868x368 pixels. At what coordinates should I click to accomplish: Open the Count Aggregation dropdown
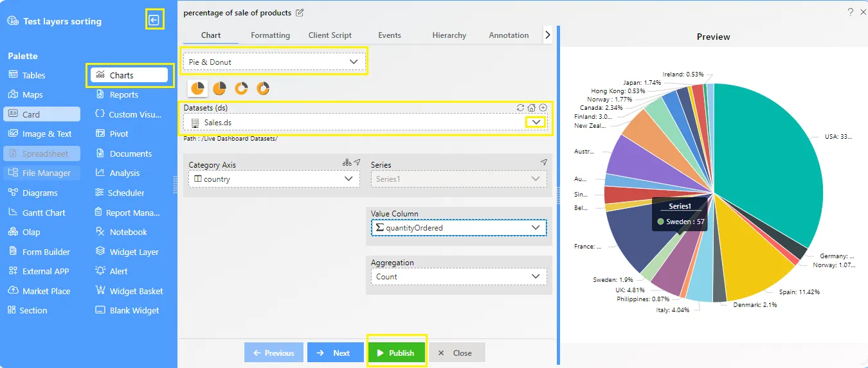[x=459, y=277]
